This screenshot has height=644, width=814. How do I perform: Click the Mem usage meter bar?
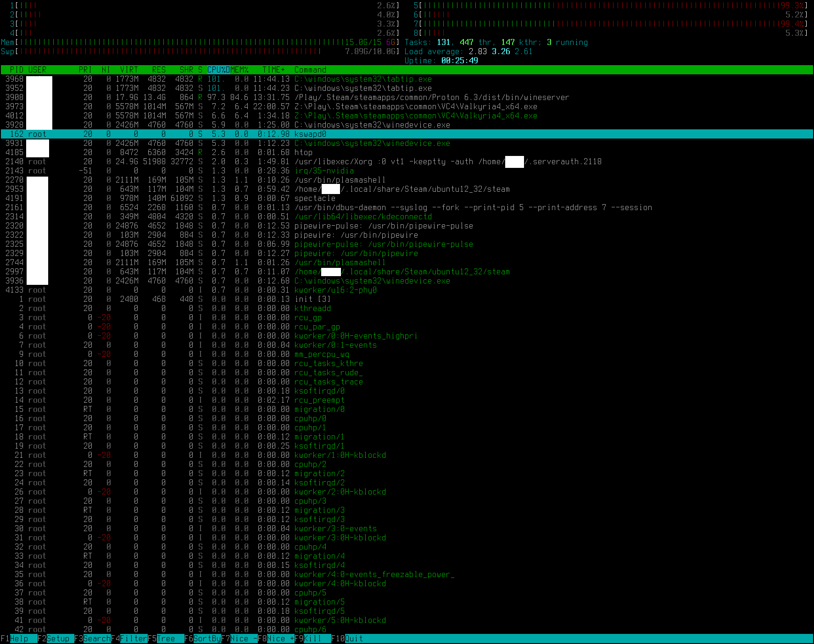point(200,42)
